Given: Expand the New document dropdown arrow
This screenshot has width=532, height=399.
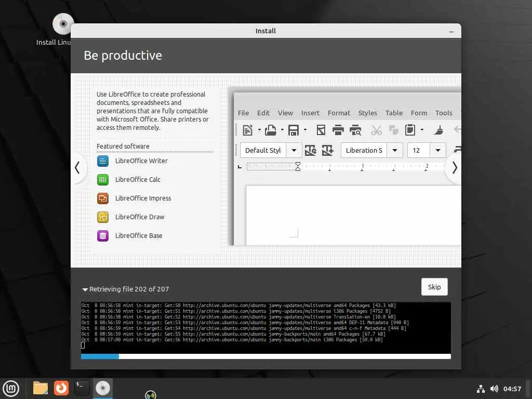Looking at the screenshot, I should (x=259, y=129).
